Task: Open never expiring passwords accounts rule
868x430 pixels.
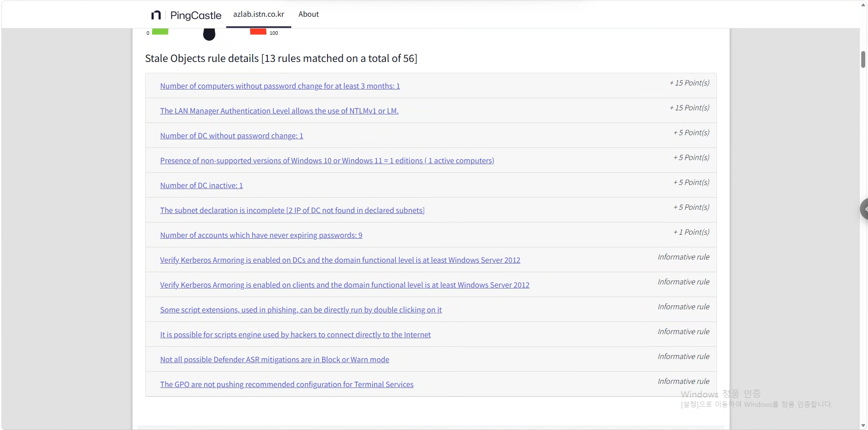Action: (261, 235)
